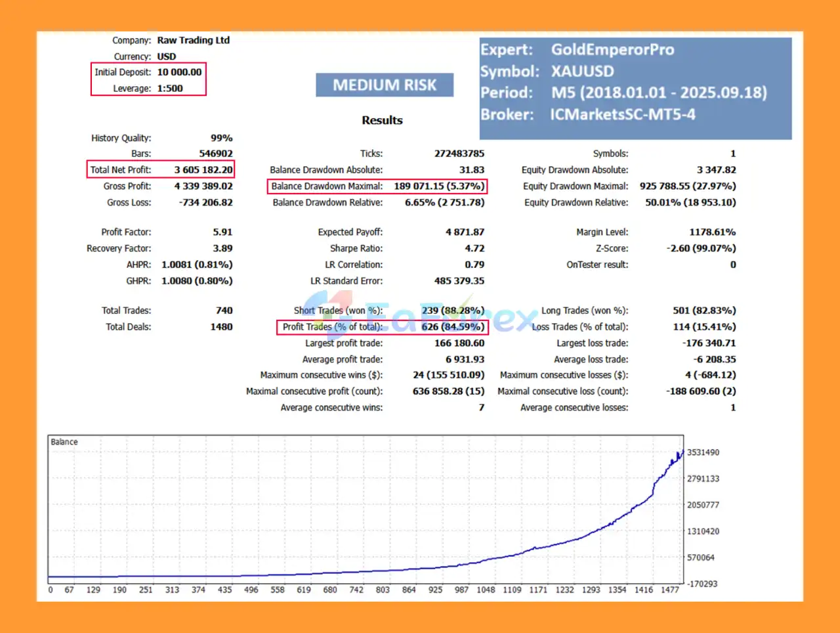Select the Initial Deposit 10 000.00 value
Screen dimensions: 840x633
pyautogui.click(x=179, y=72)
